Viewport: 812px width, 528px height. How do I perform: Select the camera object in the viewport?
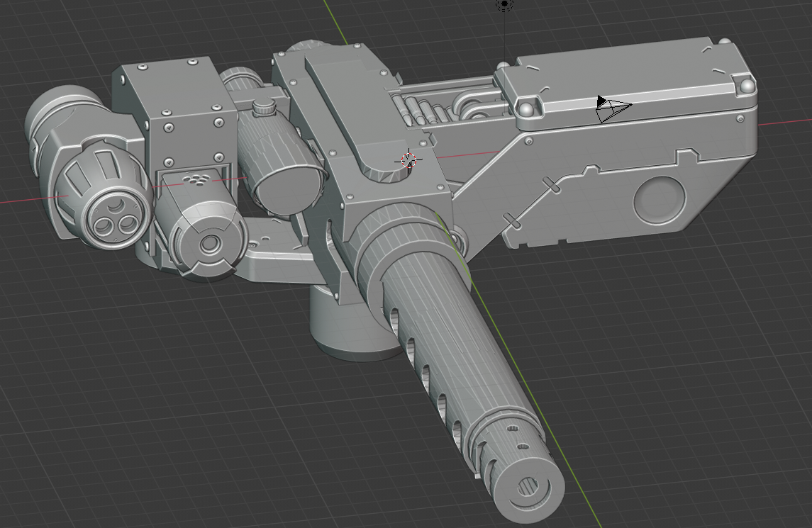click(x=613, y=108)
